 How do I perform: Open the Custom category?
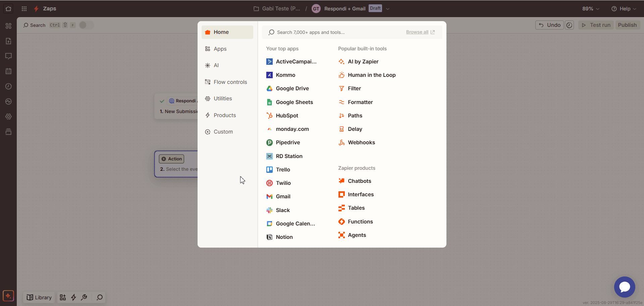(227, 132)
